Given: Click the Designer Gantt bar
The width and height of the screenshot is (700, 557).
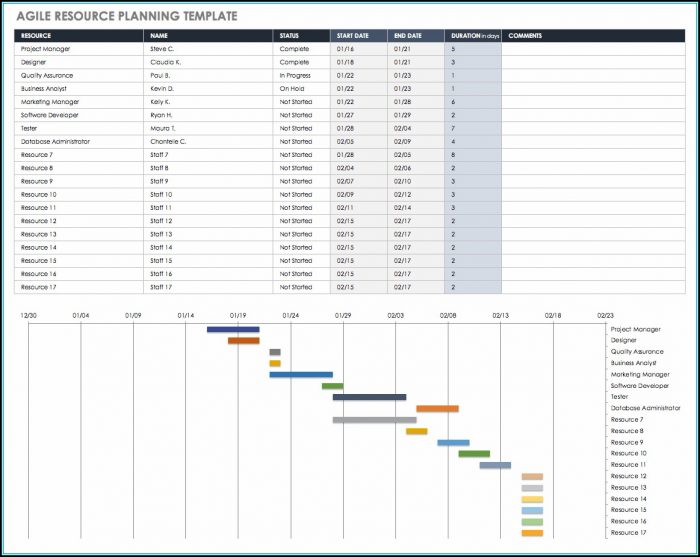Looking at the screenshot, I should [244, 341].
